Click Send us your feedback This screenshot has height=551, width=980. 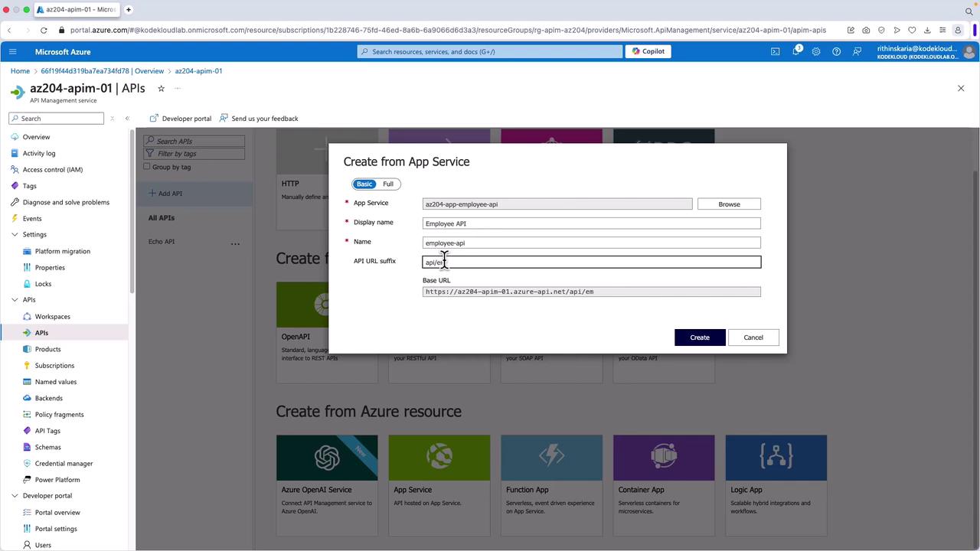pos(259,119)
